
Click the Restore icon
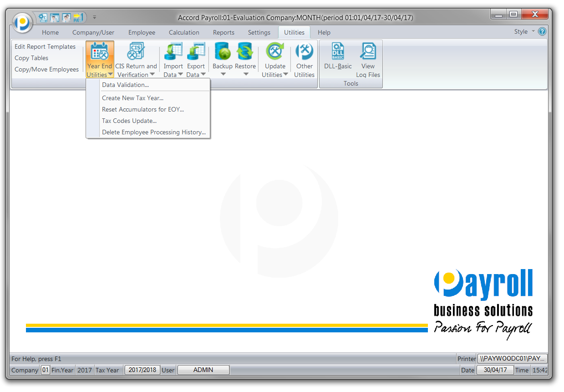245,55
